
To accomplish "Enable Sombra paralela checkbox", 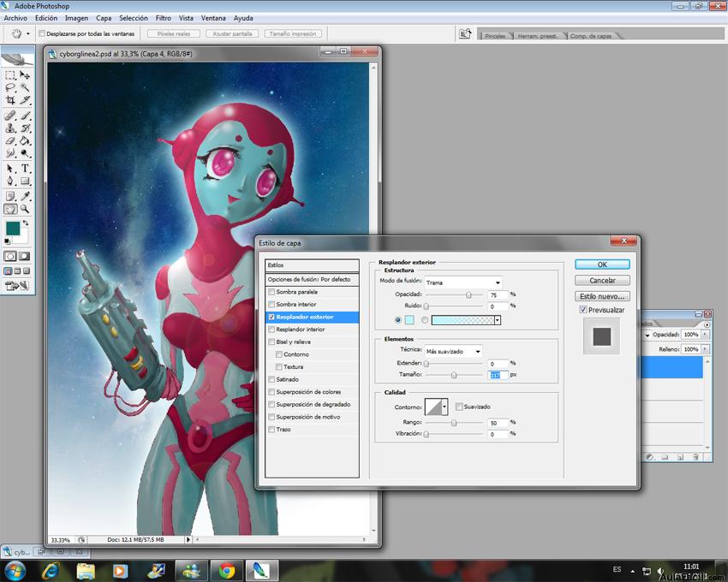I will pyautogui.click(x=272, y=292).
